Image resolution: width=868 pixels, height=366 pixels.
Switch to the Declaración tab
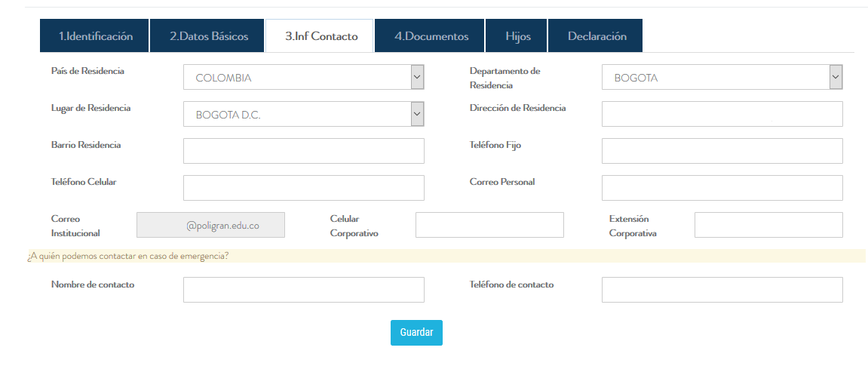(596, 36)
